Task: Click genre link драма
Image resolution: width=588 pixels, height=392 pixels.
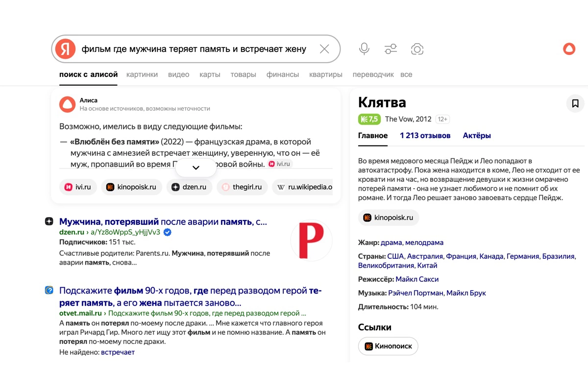Action: [x=391, y=243]
